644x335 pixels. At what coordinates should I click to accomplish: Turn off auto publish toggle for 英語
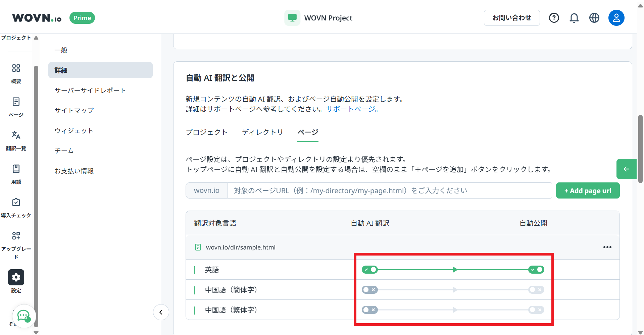pos(536,270)
